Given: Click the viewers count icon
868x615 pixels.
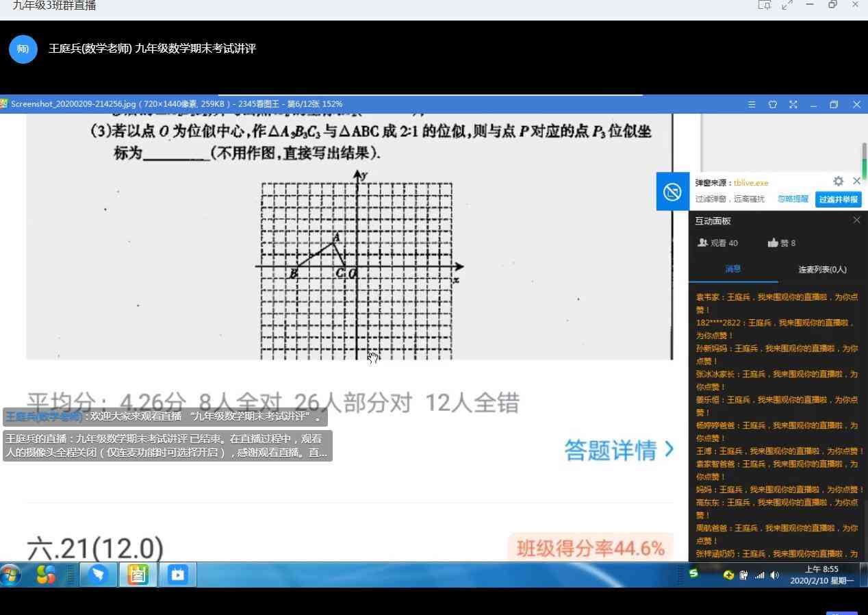Looking at the screenshot, I should pyautogui.click(x=702, y=242).
